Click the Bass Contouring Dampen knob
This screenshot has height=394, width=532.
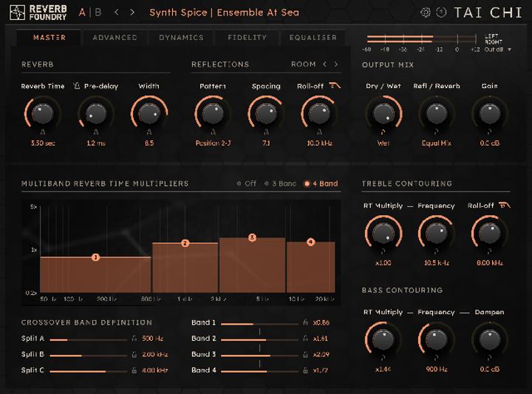(x=490, y=339)
